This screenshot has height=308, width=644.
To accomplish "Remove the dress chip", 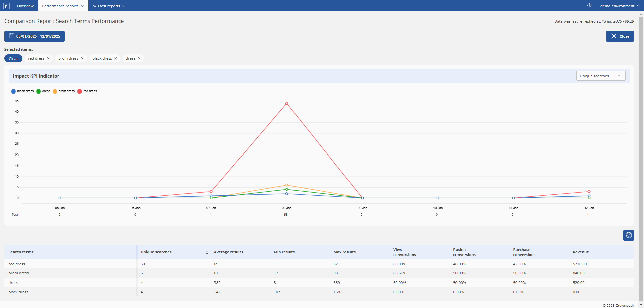I will (139, 58).
